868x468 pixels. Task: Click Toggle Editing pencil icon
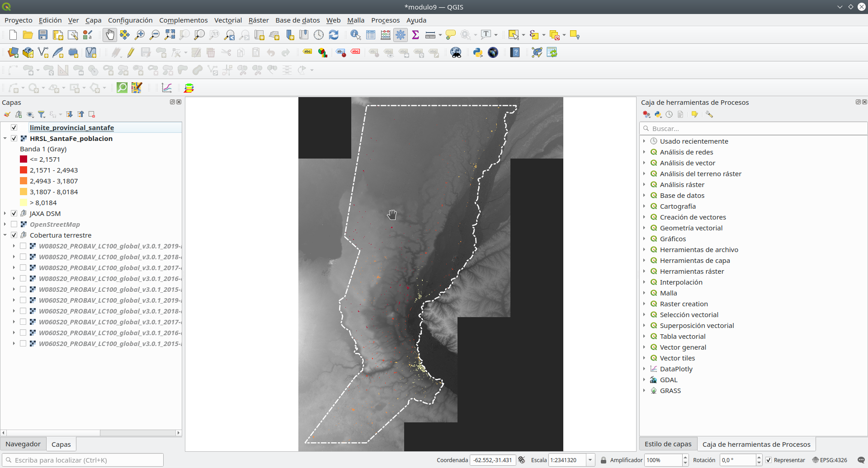131,52
